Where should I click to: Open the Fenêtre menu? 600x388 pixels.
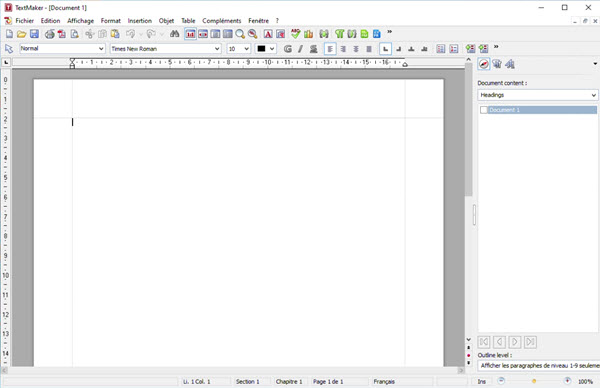[x=258, y=21]
